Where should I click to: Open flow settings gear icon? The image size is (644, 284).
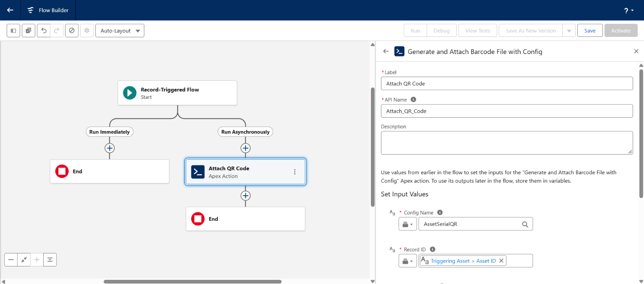87,31
